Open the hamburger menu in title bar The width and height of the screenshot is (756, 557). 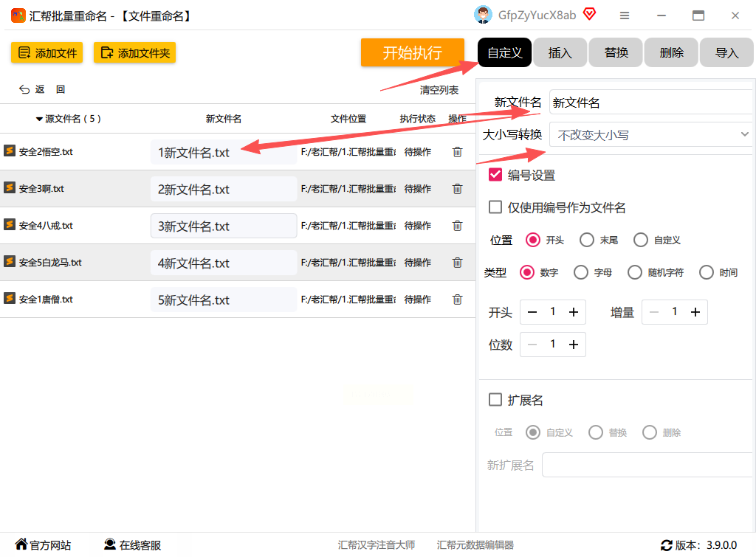click(x=625, y=15)
